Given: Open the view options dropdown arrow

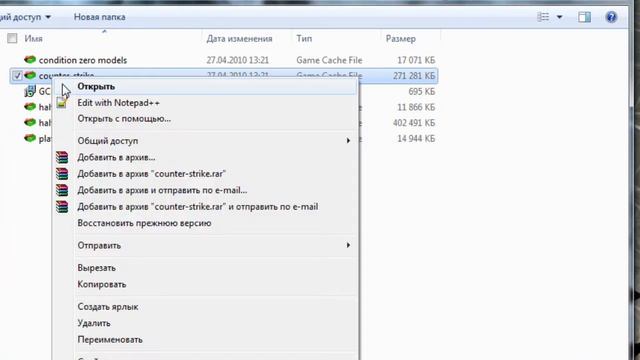Looking at the screenshot, I should tap(560, 17).
